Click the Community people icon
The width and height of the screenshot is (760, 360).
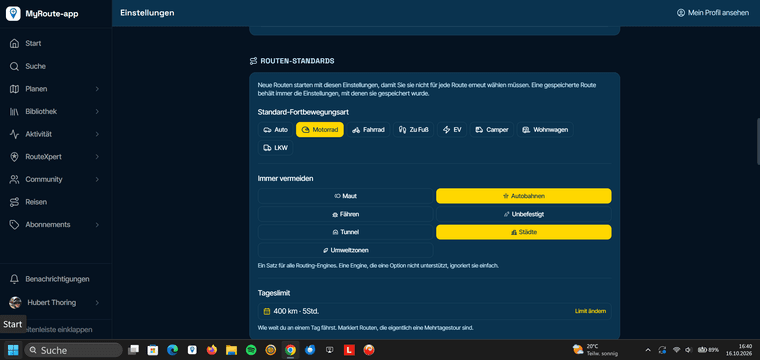coord(15,179)
